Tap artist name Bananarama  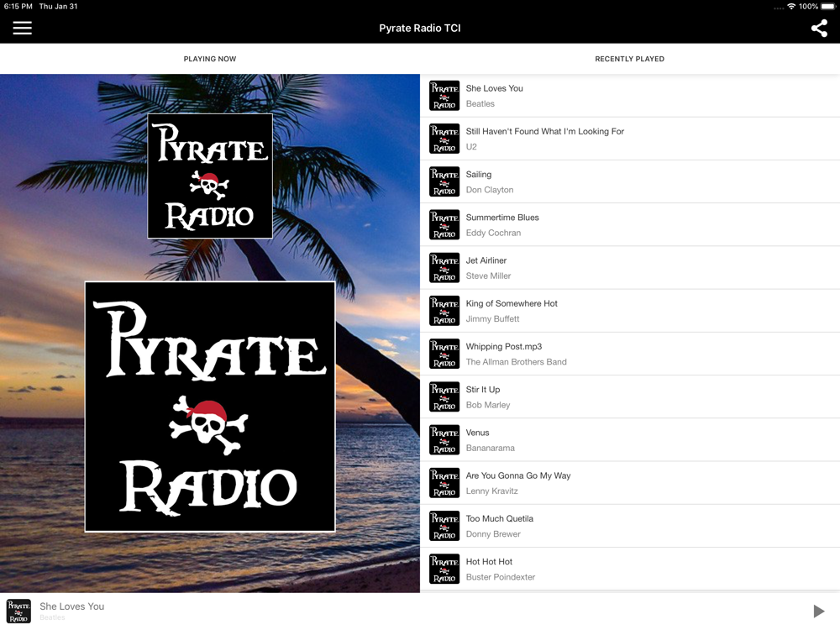491,449
